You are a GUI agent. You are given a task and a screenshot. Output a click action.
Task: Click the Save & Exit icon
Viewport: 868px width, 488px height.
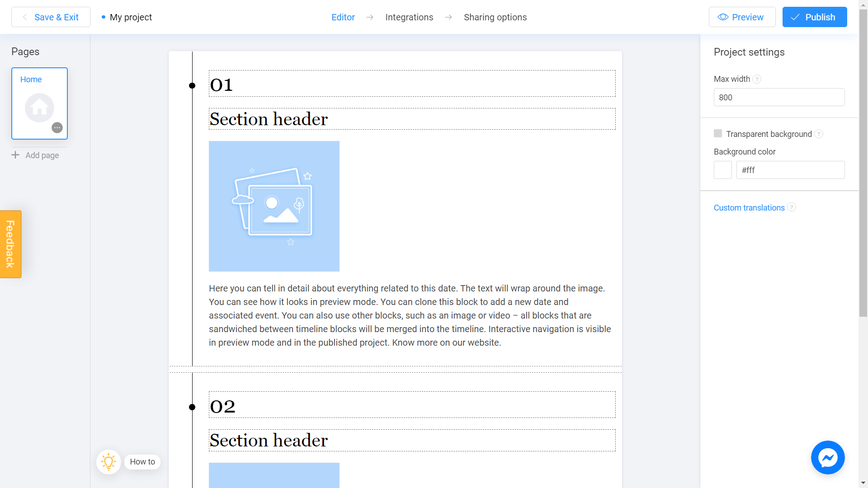tap(25, 17)
